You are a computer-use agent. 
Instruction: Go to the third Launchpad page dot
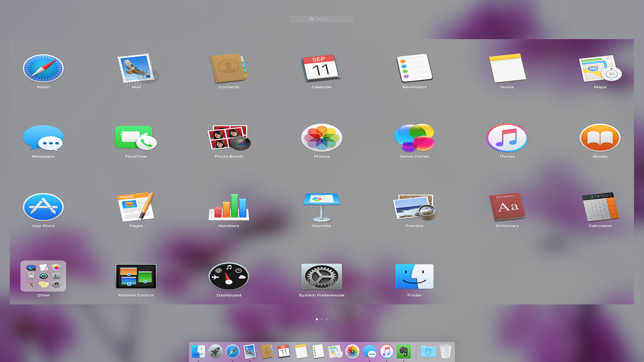[327, 319]
